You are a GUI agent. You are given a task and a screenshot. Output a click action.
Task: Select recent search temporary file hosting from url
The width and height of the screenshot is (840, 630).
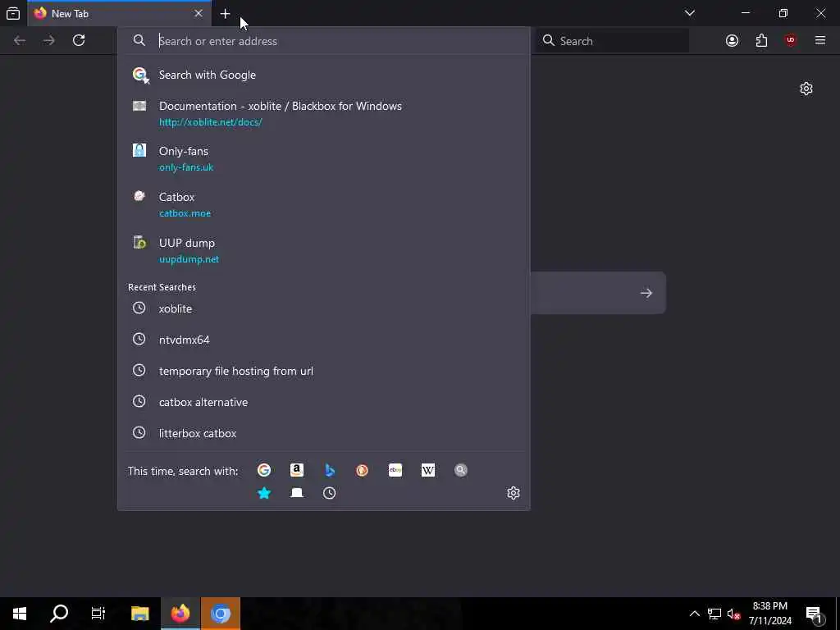click(323, 371)
